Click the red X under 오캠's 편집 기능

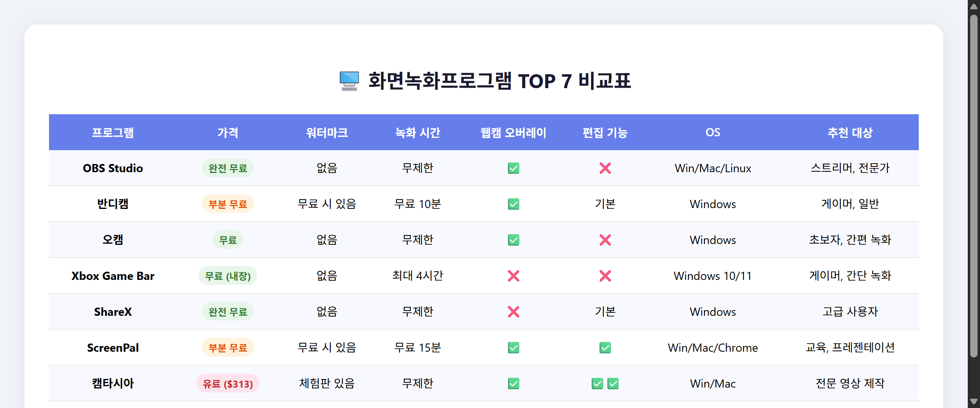point(605,240)
